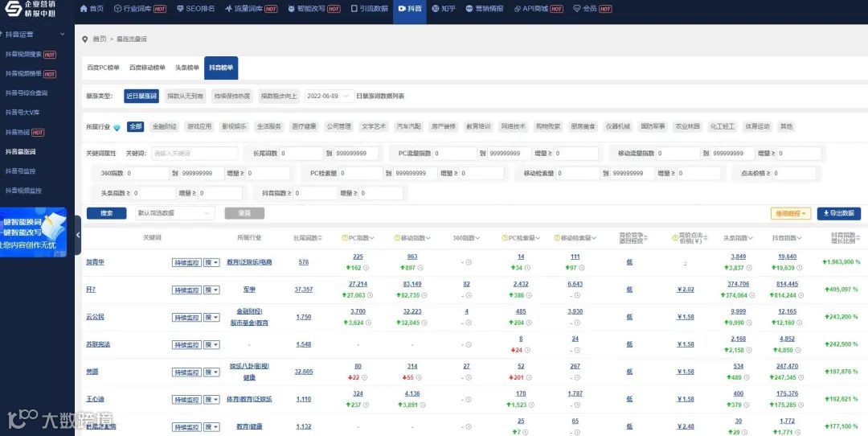The height and width of the screenshot is (436, 868).
Task: Click the help icon beside PC检索量 header
Action: tap(504, 238)
